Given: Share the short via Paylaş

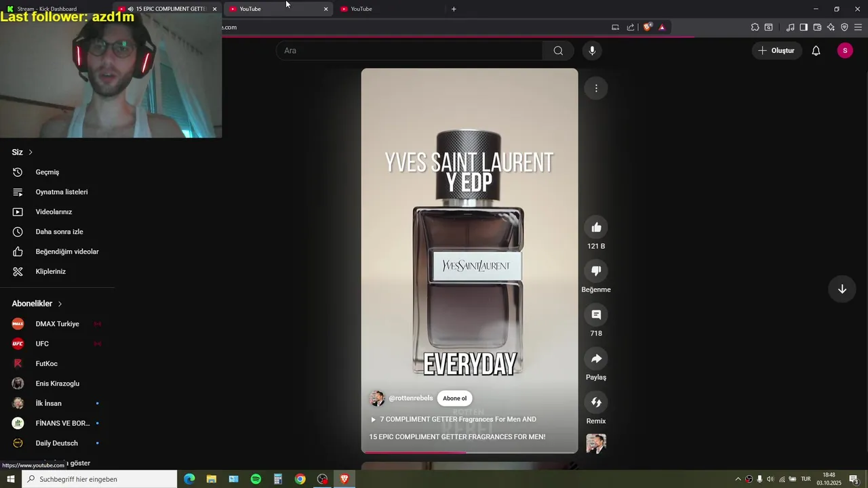Looking at the screenshot, I should [x=596, y=359].
